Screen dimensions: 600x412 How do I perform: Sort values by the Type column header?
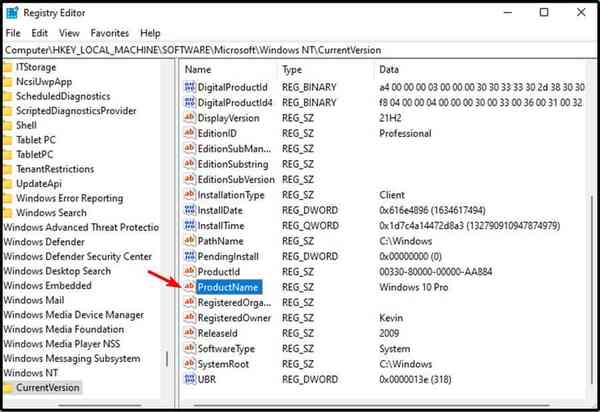pos(292,70)
